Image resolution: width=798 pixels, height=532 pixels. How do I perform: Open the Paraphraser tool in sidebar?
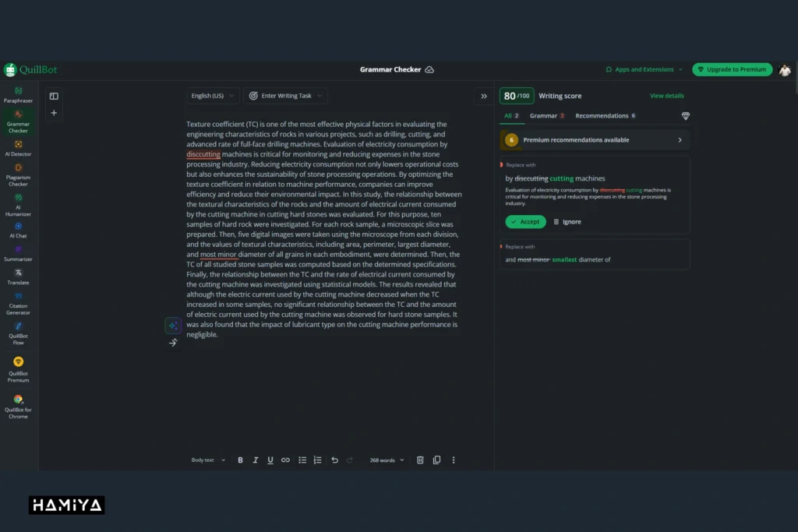coord(18,94)
